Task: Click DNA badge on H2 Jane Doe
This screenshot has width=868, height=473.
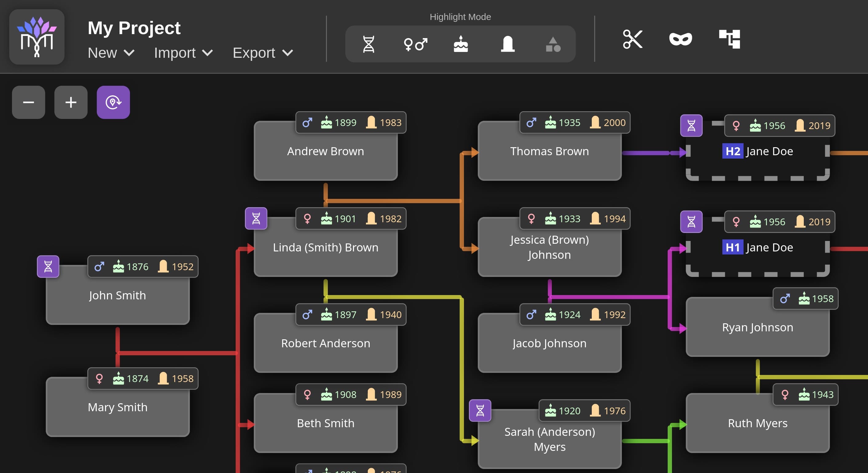Action: click(x=691, y=126)
